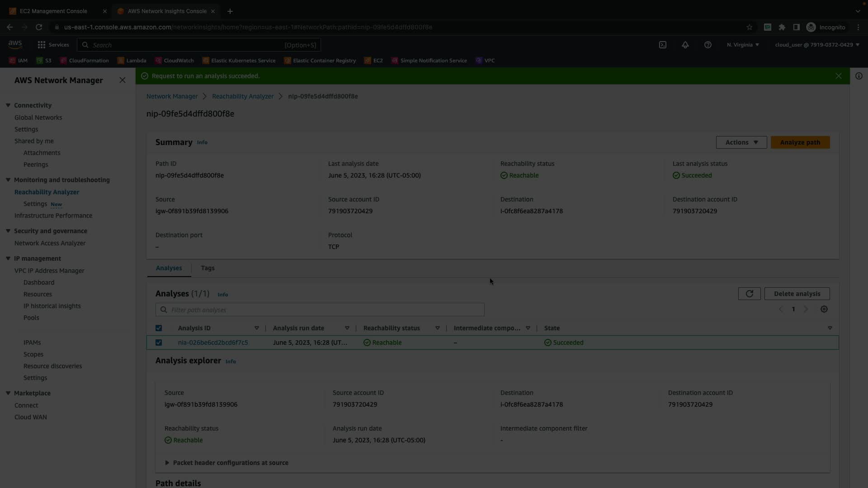Image resolution: width=868 pixels, height=488 pixels.
Task: Click the info panel icon at right edge
Action: click(x=859, y=76)
